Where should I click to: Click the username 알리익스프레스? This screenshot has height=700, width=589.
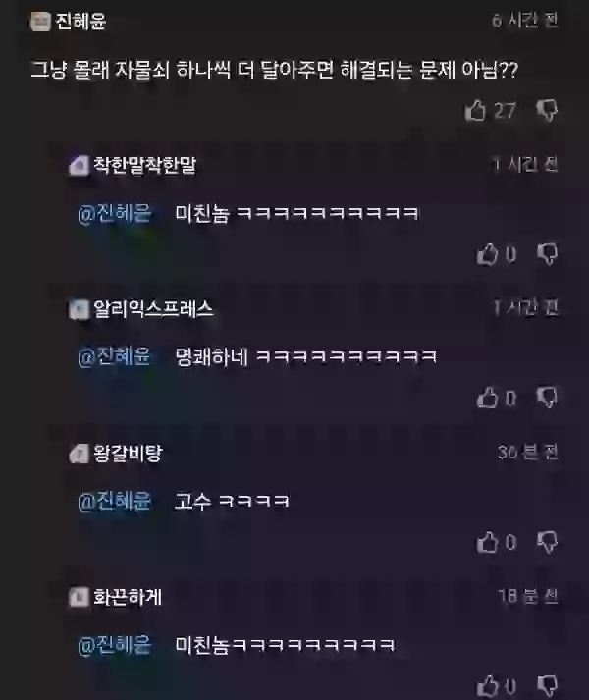click(x=153, y=309)
